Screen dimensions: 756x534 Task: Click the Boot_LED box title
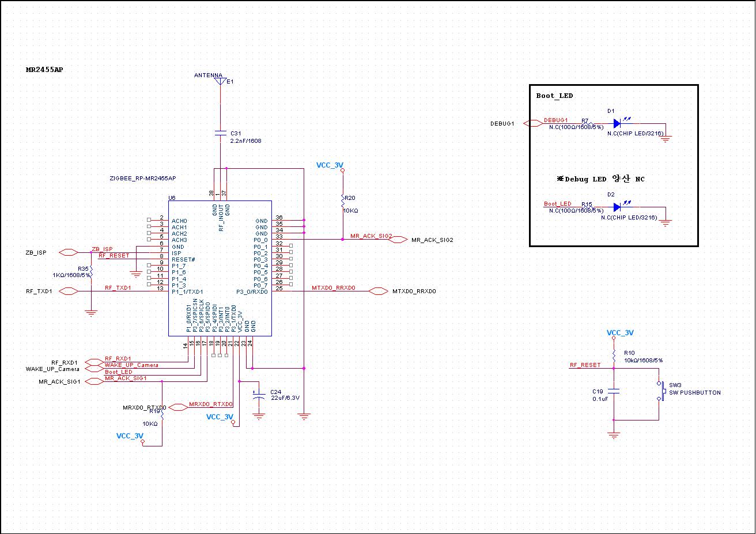pyautogui.click(x=554, y=96)
